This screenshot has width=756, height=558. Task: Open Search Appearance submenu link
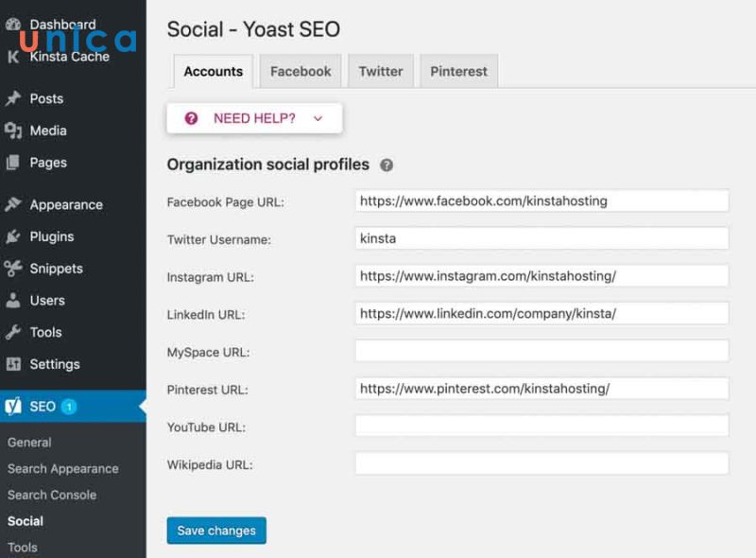(63, 468)
